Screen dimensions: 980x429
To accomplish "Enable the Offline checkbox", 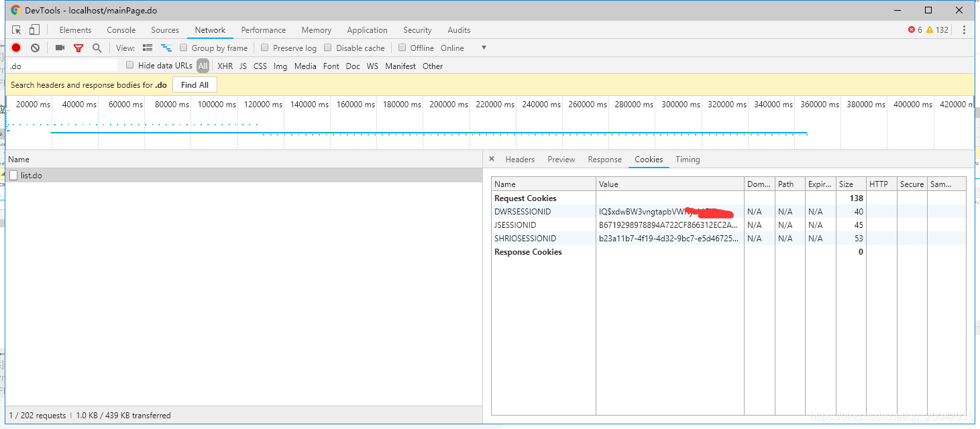I will [402, 48].
